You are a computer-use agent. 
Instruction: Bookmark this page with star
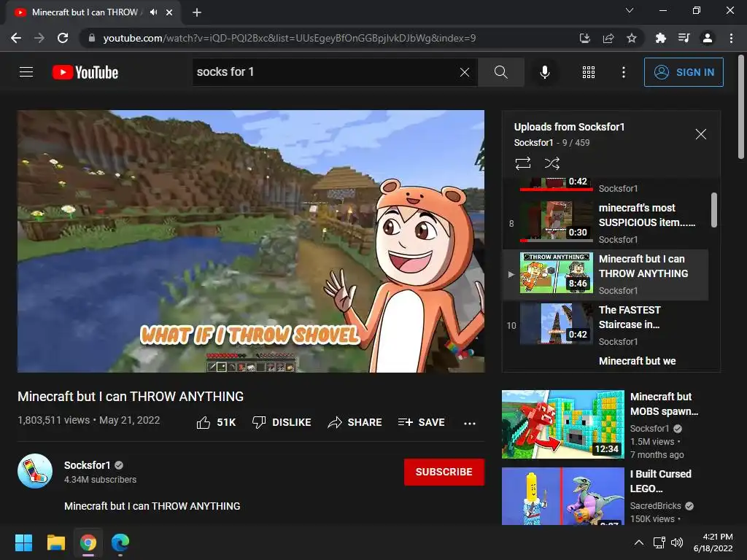(631, 38)
